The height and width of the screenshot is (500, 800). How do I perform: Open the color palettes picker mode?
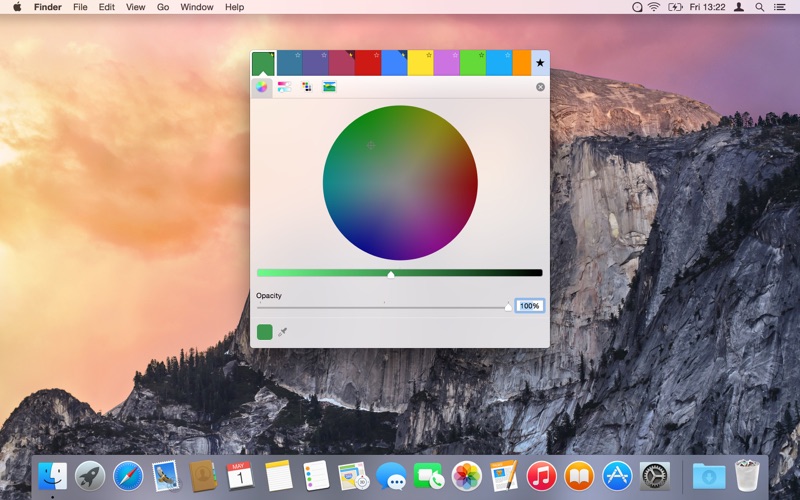306,87
